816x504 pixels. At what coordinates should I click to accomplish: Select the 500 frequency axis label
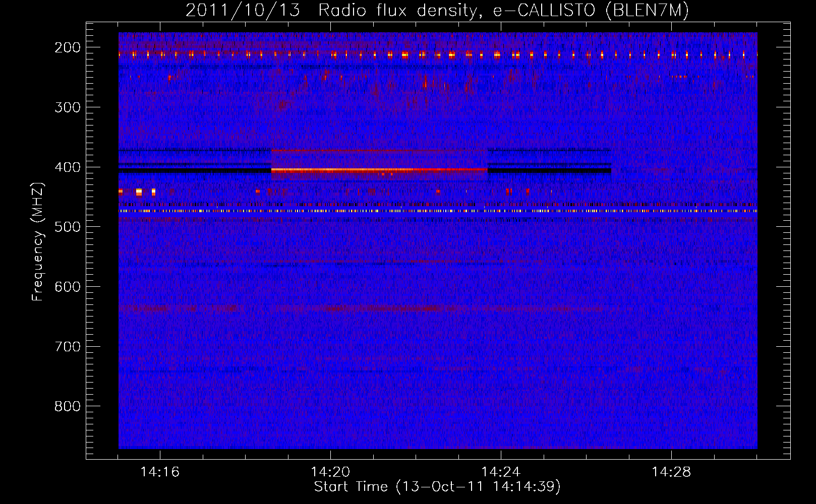(x=68, y=227)
